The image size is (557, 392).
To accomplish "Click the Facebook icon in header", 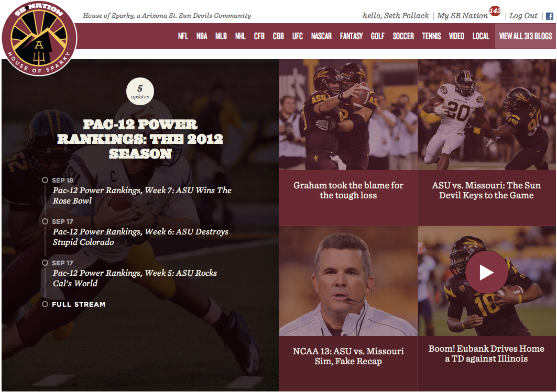I will (x=549, y=16).
